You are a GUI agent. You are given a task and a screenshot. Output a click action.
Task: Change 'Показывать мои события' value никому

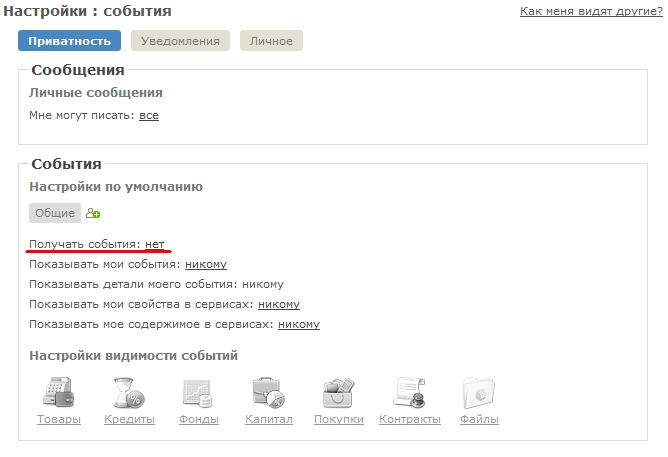[x=206, y=264]
